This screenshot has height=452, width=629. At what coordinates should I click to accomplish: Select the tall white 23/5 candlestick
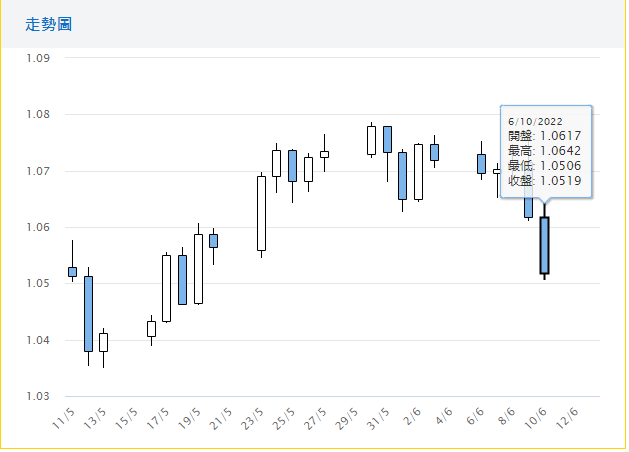point(261,213)
